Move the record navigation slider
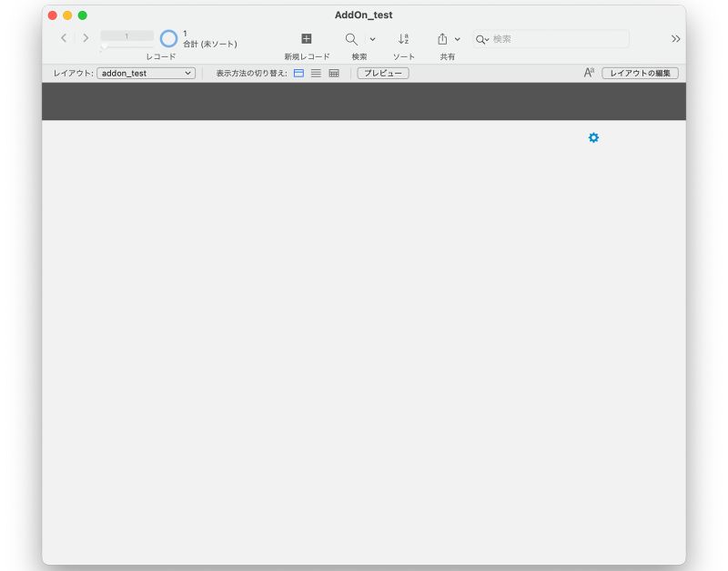Image resolution: width=728 pixels, height=571 pixels. 105,46
